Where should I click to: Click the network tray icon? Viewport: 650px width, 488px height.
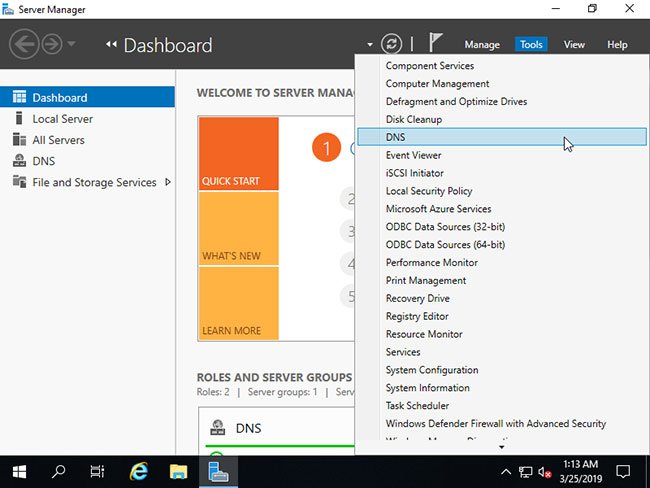click(525, 472)
